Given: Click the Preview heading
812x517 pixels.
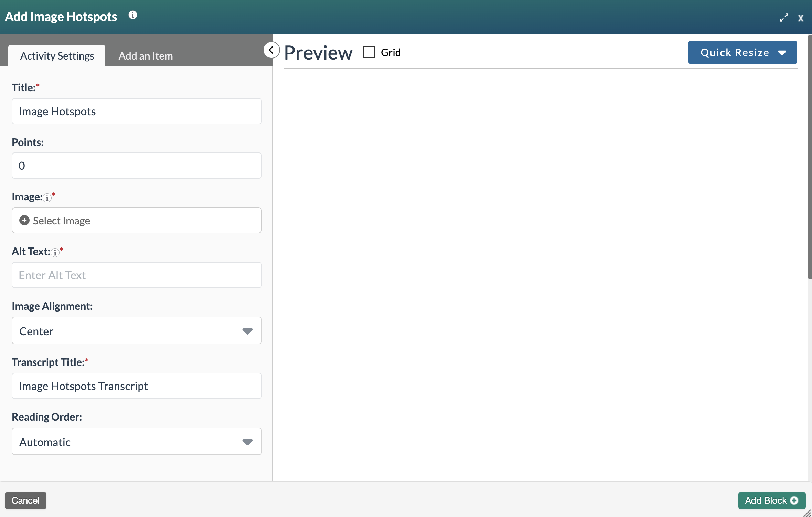Looking at the screenshot, I should 318,53.
